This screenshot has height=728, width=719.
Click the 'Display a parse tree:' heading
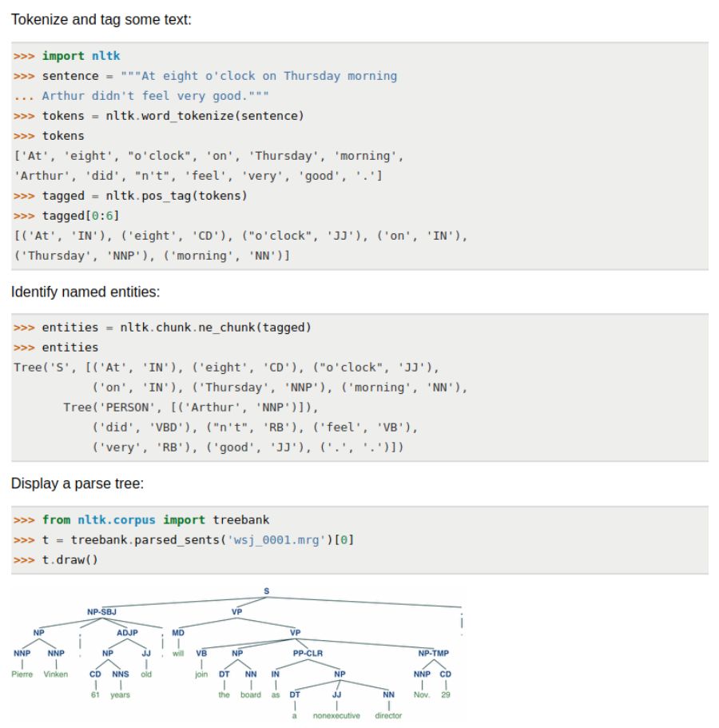coord(77,483)
